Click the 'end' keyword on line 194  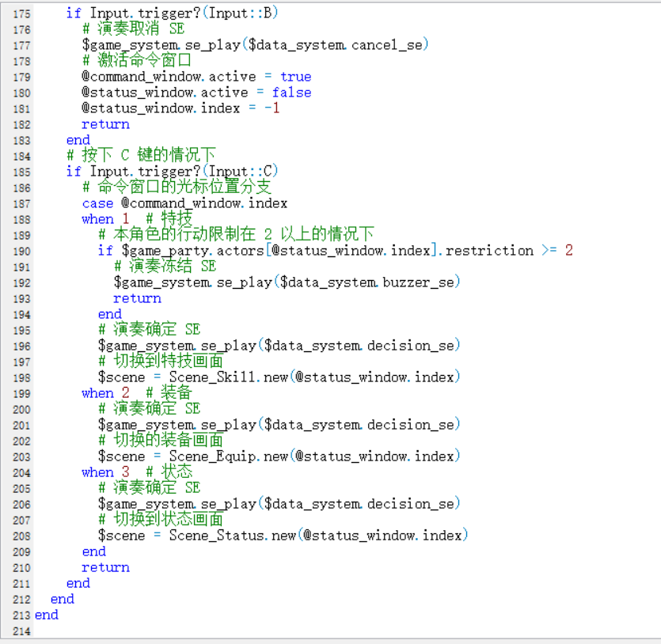point(110,314)
